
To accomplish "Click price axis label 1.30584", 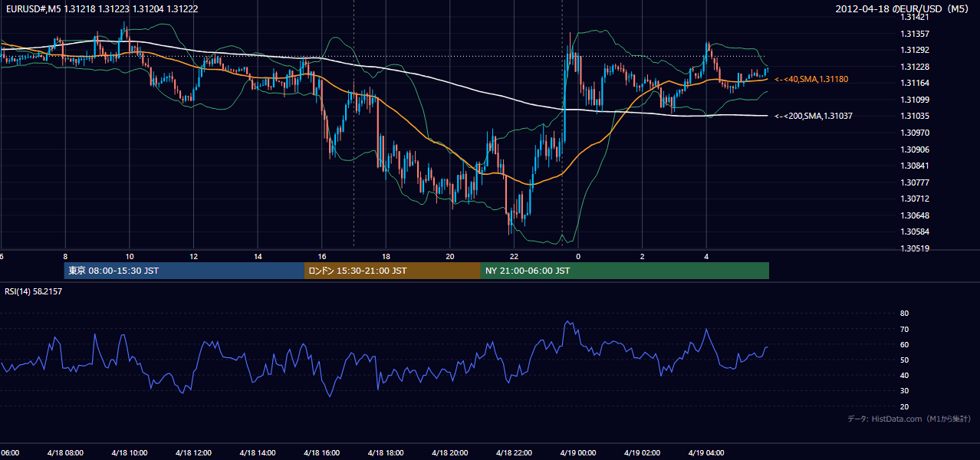I will click(x=914, y=232).
